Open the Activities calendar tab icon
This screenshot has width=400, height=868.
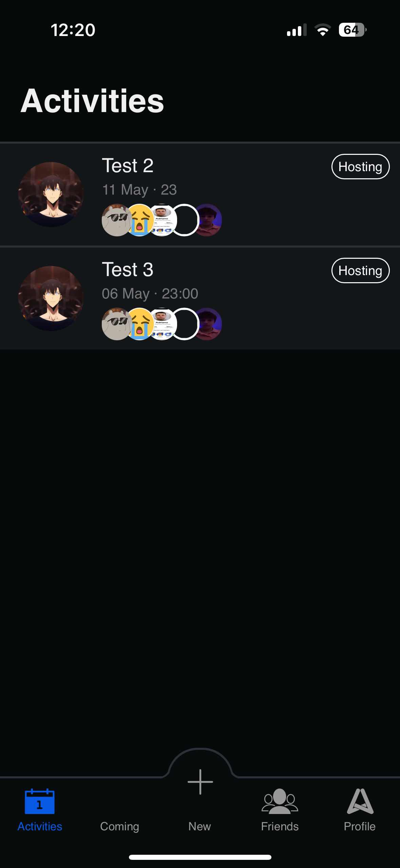(x=40, y=801)
